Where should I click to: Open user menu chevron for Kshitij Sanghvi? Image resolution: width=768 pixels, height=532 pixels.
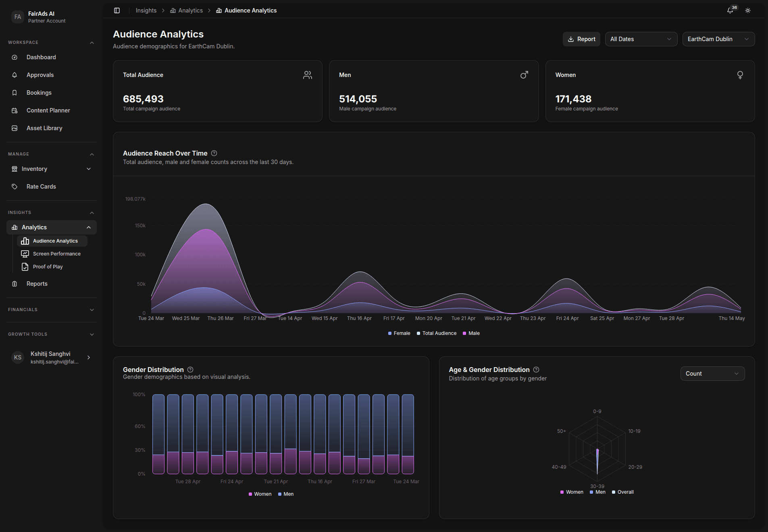89,357
